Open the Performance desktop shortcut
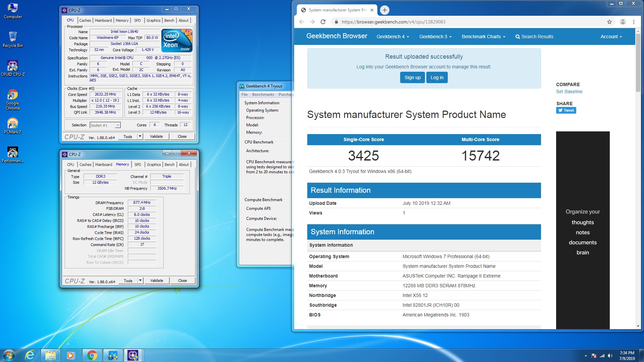644x362 pixels. pos(13,155)
